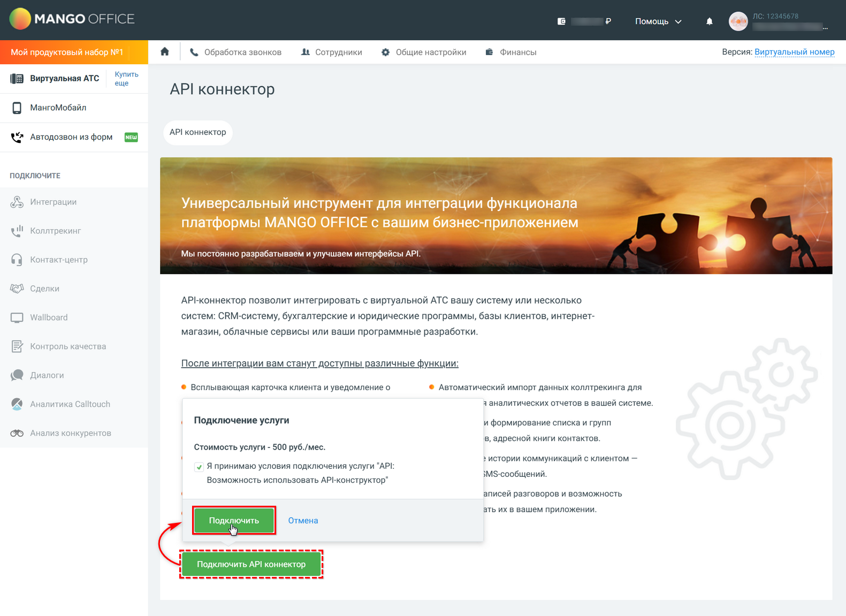This screenshot has width=846, height=616.
Task: Click the Подключение услуги popup heading
Action: pyautogui.click(x=241, y=420)
